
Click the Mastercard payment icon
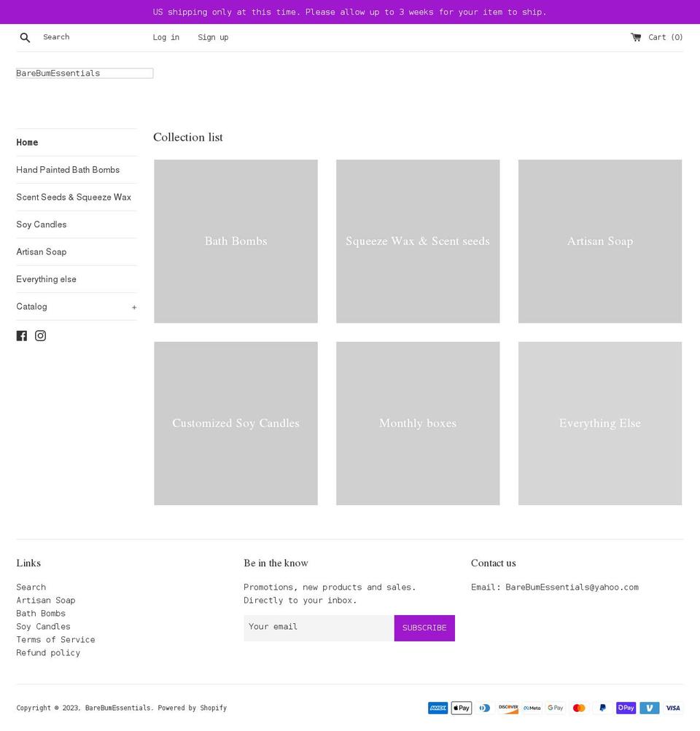click(579, 708)
